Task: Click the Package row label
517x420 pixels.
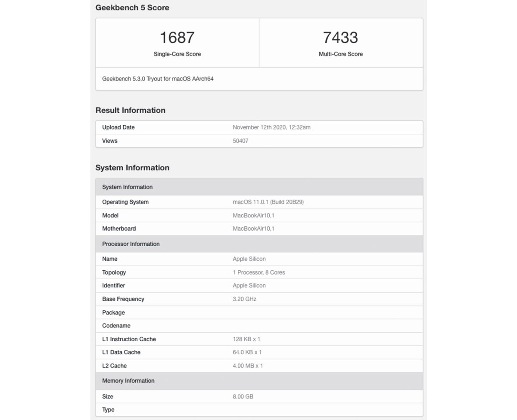Action: 113,313
